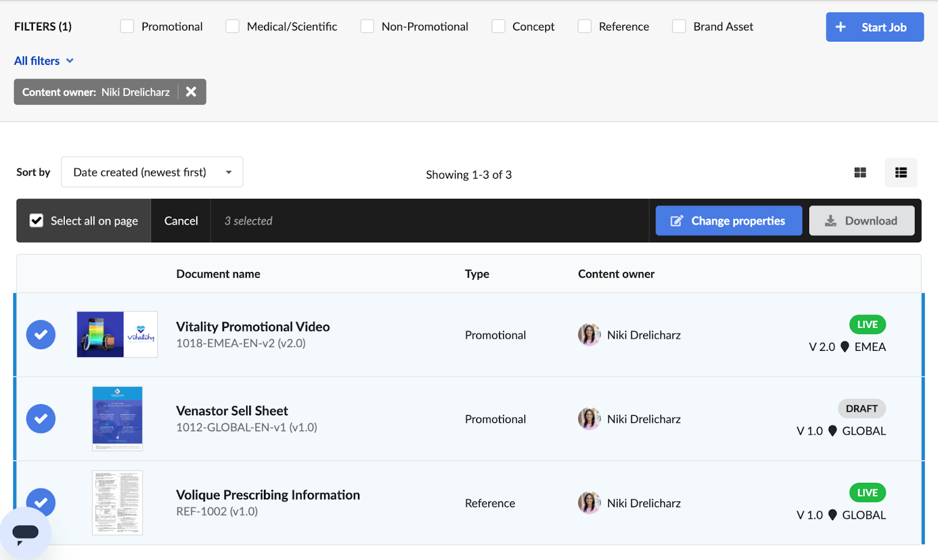Click the Document name column header

coord(218,274)
